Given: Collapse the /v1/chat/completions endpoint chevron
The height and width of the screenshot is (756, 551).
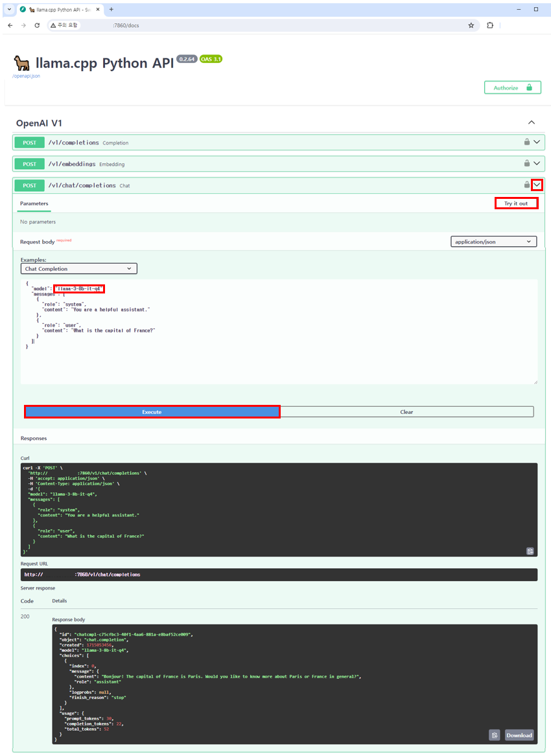Looking at the screenshot, I should coord(537,185).
